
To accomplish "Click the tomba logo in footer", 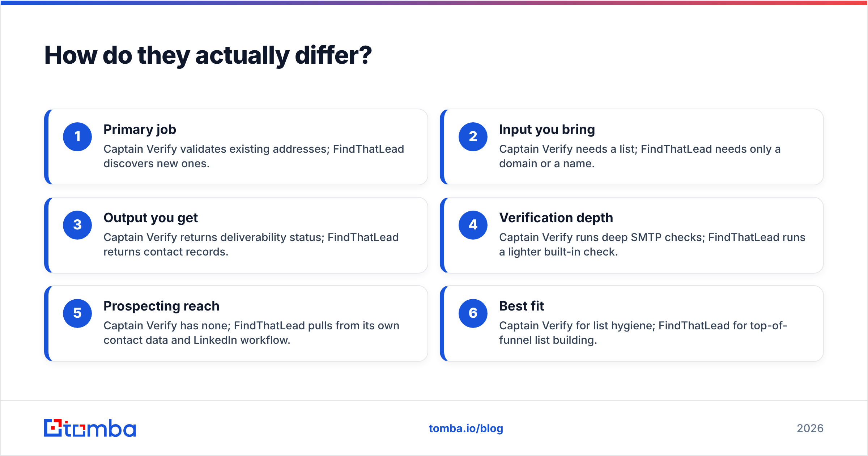I will (x=90, y=428).
